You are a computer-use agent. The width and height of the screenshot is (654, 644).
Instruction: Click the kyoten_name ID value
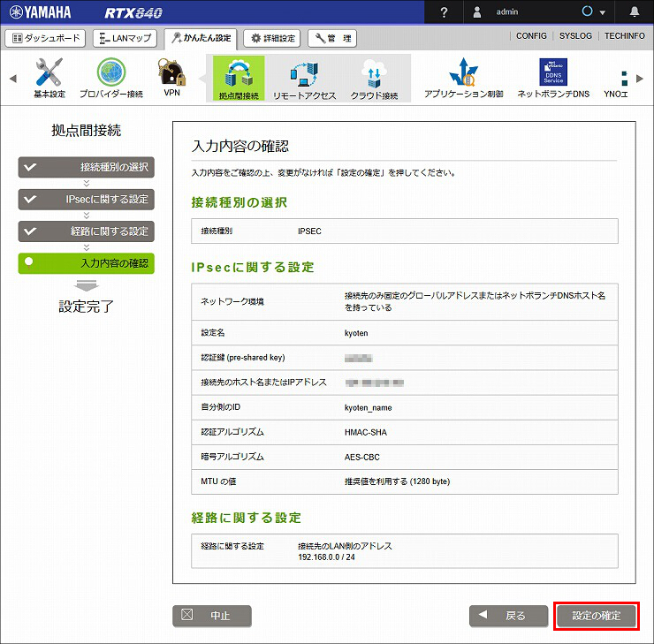(369, 407)
